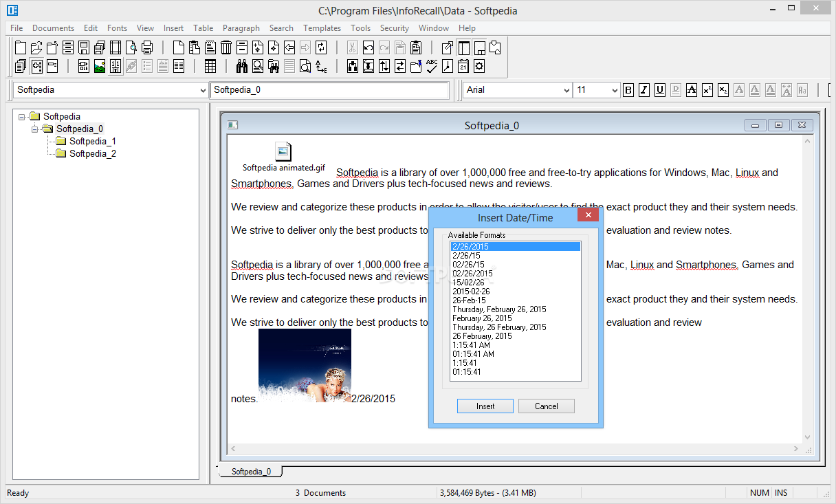Click the left arrow back icon
The width and height of the screenshot is (836, 504).
pos(289,47)
